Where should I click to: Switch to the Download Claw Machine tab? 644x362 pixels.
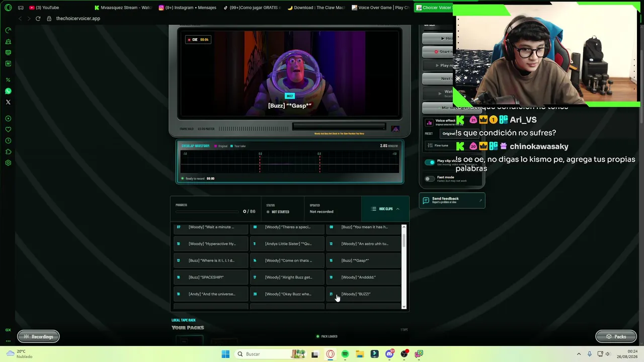click(316, 8)
